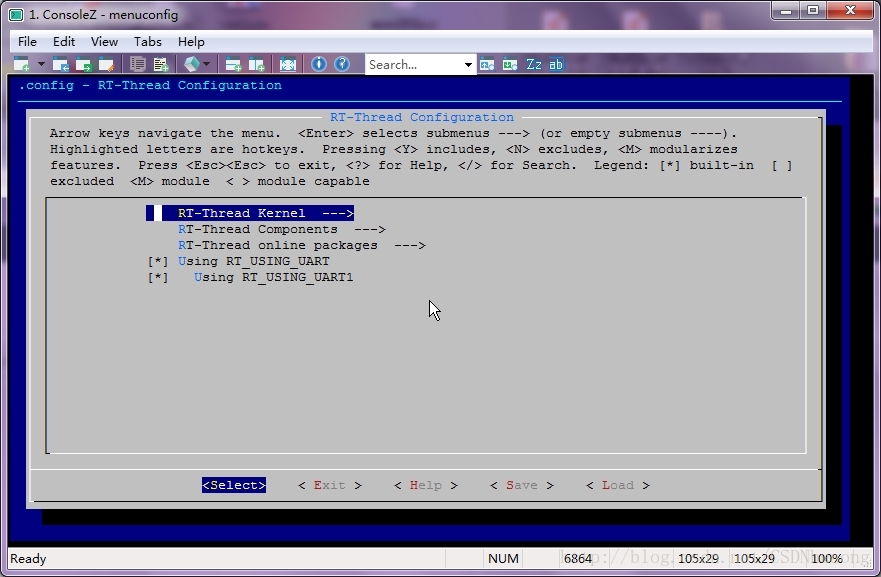Viewport: 881px width, 577px height.
Task: Select RT-Thread online packages submenu entry
Action: click(x=302, y=246)
